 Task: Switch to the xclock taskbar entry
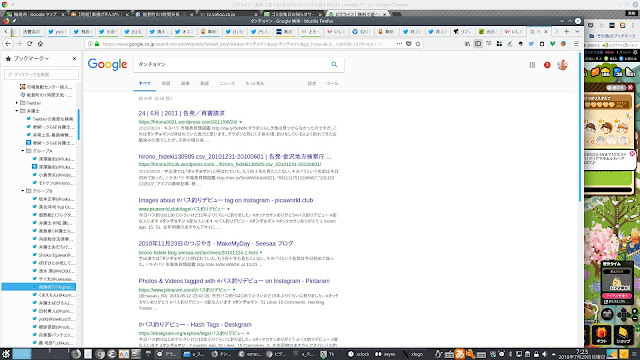[359, 354]
